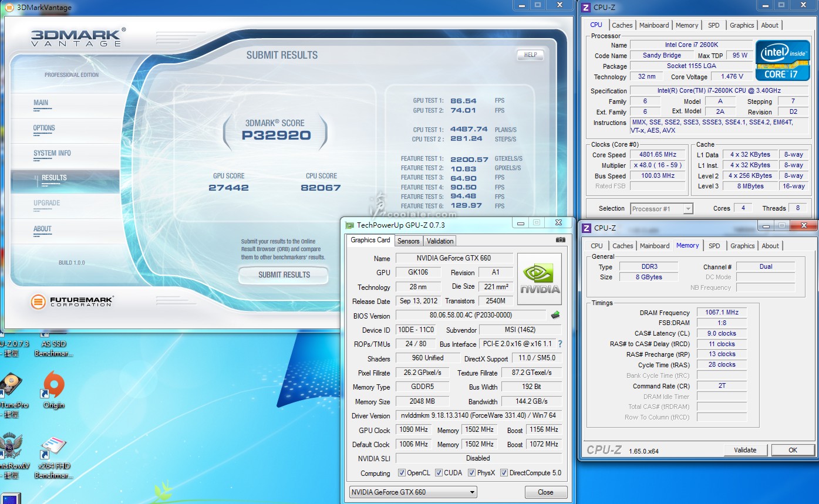Image resolution: width=819 pixels, height=504 pixels.
Task: Click the question mark beside Bus Interface
Action: coord(560,344)
